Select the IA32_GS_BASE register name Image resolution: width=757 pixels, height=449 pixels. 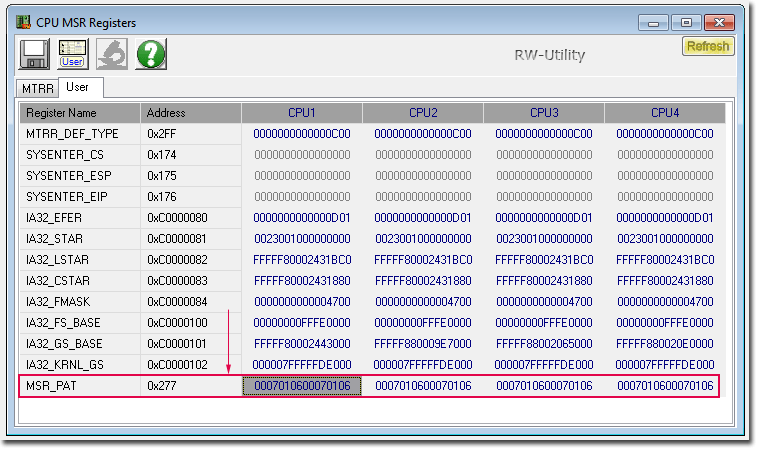pos(64,344)
